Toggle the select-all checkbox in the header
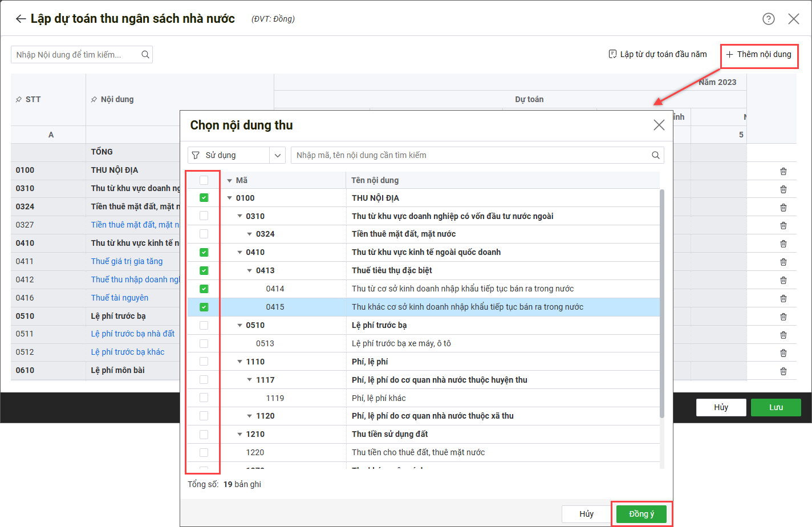Viewport: 812px width, 527px height. (204, 180)
